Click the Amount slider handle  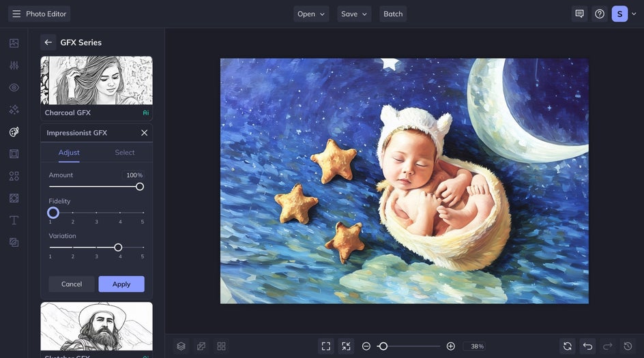coord(140,187)
